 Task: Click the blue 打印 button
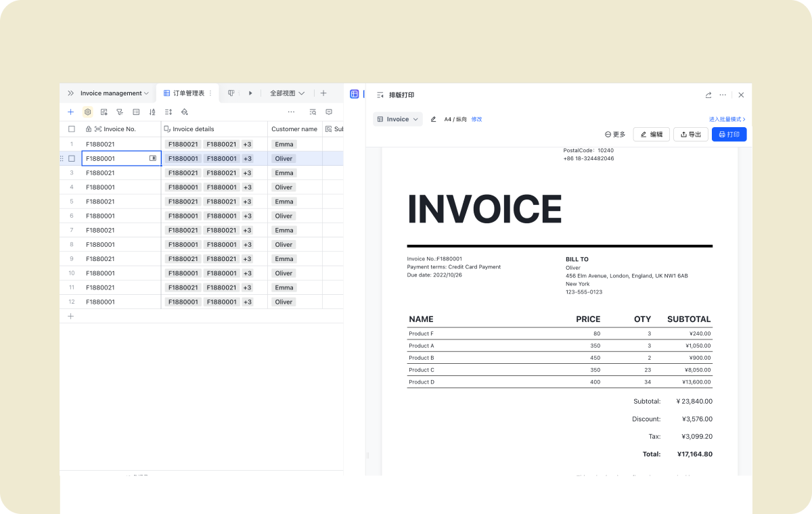[x=729, y=135]
